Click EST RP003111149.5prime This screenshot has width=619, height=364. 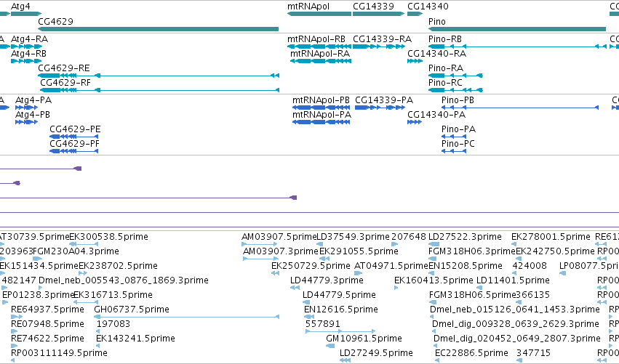(59, 353)
